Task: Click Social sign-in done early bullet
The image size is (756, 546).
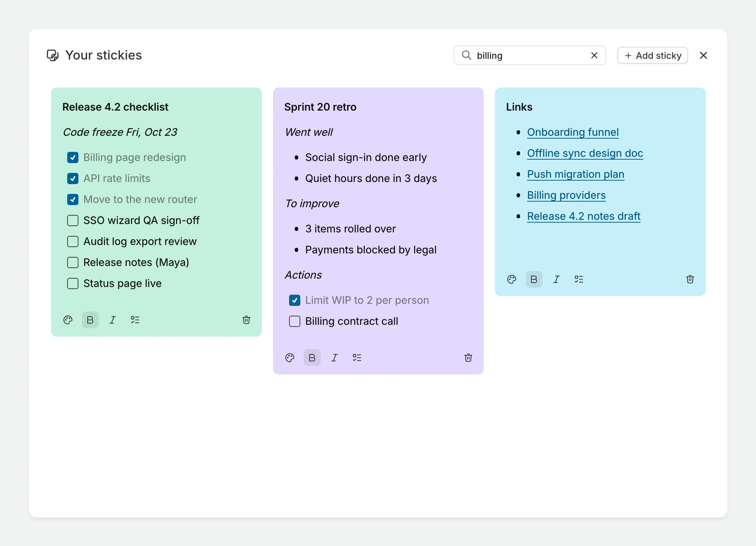Action: (366, 157)
